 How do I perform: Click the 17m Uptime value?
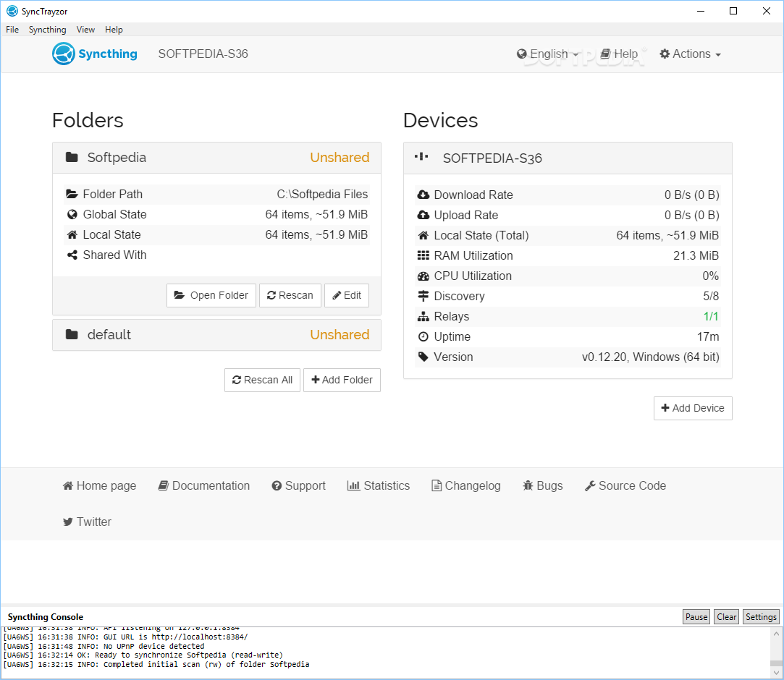click(x=708, y=336)
